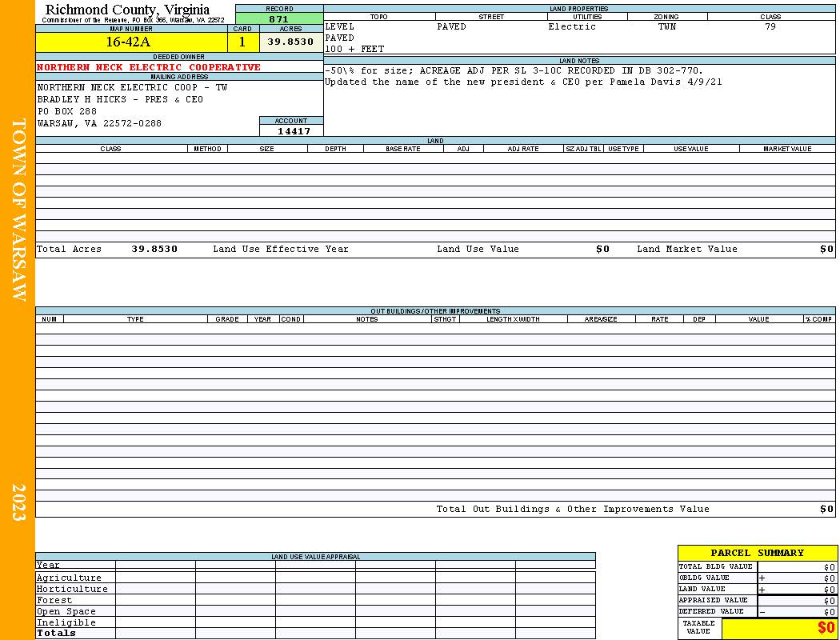Click the class value 79
Screen dimensions: 840x640
[770, 26]
